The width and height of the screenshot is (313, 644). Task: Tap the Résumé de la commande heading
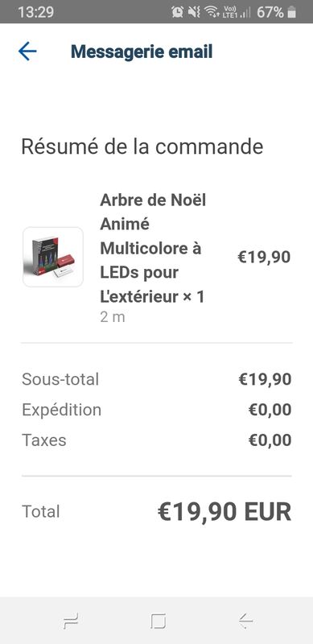click(x=142, y=147)
